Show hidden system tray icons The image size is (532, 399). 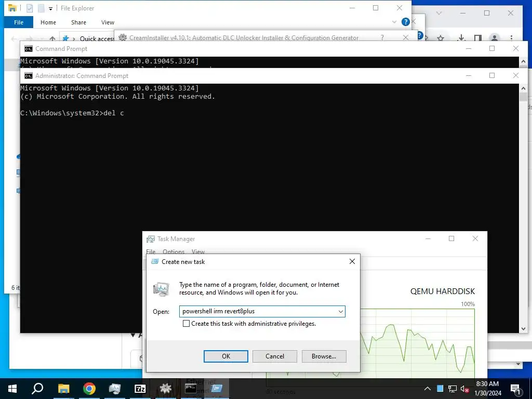(428, 389)
